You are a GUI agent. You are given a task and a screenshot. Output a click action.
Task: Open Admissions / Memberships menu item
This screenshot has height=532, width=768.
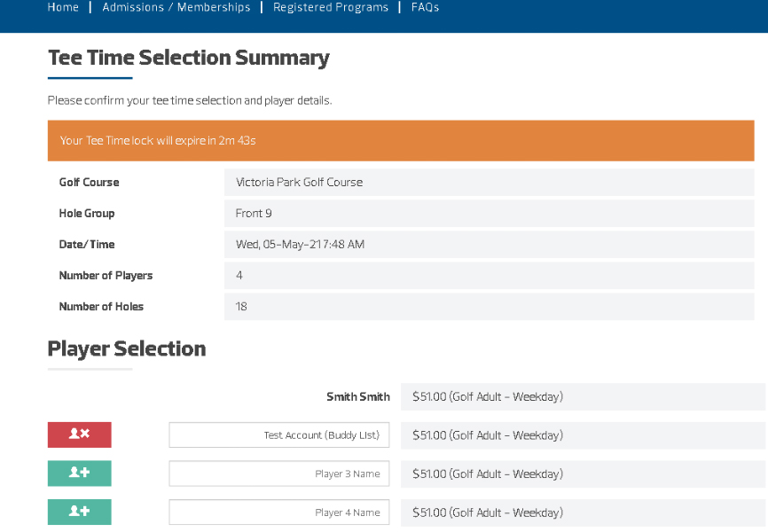click(176, 7)
